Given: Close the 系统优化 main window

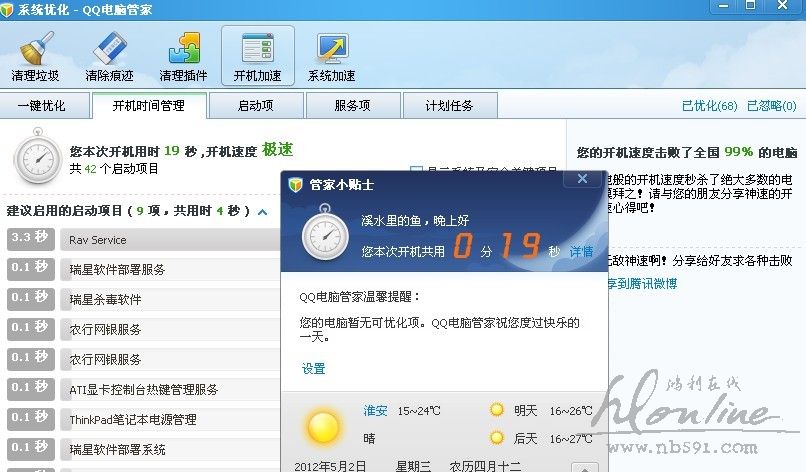Looking at the screenshot, I should coord(783,6).
